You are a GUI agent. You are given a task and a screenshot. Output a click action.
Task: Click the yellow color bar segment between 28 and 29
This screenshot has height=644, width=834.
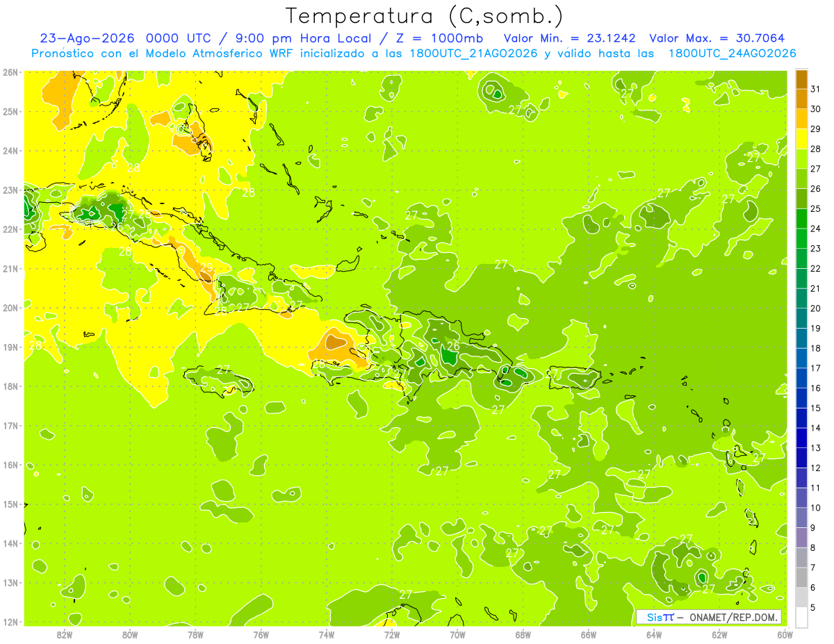pos(801,139)
